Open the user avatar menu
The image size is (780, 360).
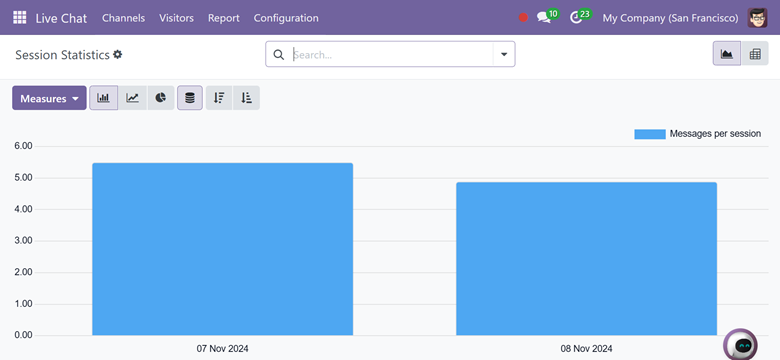coord(758,18)
